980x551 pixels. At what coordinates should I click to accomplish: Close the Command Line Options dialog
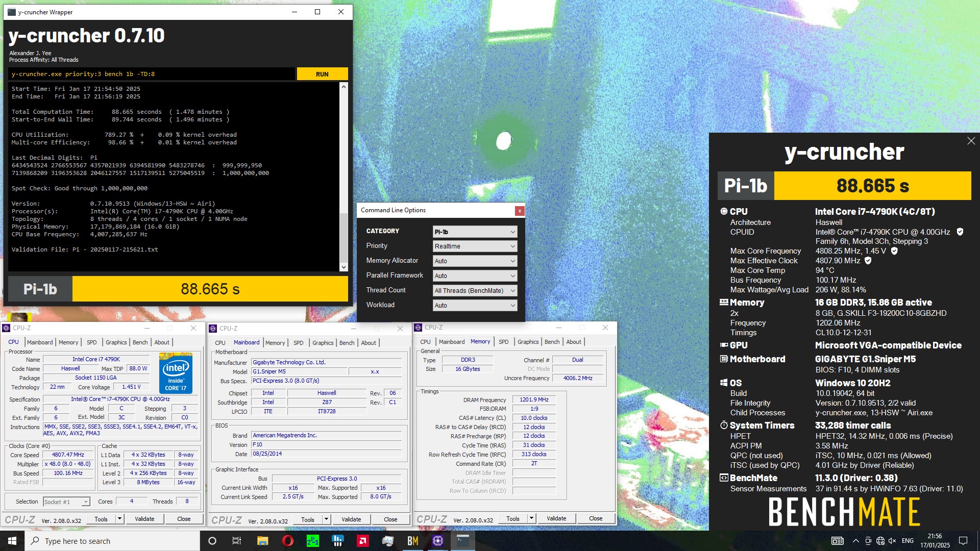[519, 211]
